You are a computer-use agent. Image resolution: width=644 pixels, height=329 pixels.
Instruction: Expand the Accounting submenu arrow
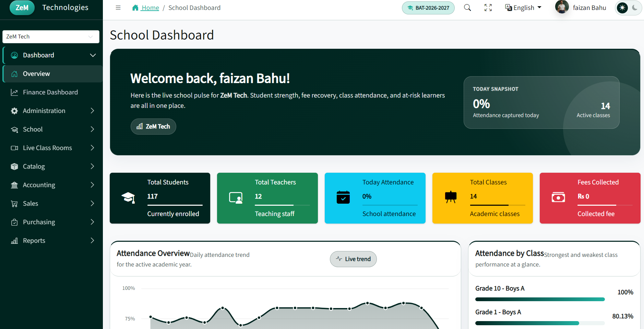[x=92, y=185]
